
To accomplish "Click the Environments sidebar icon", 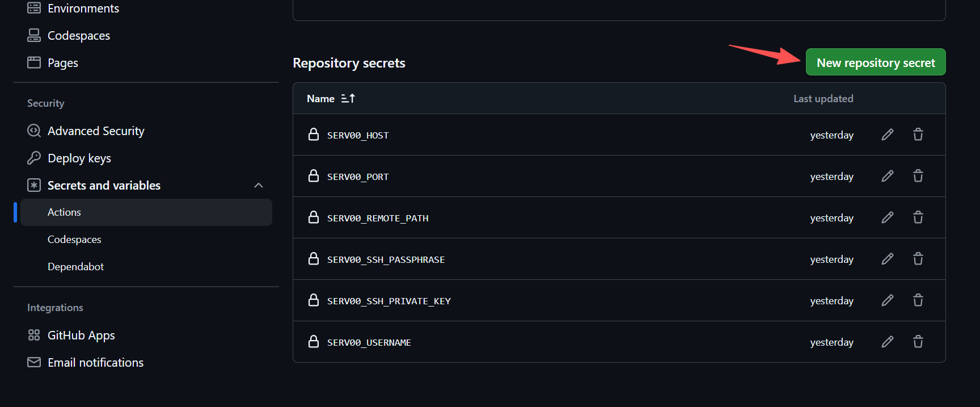I will pyautogui.click(x=33, y=8).
